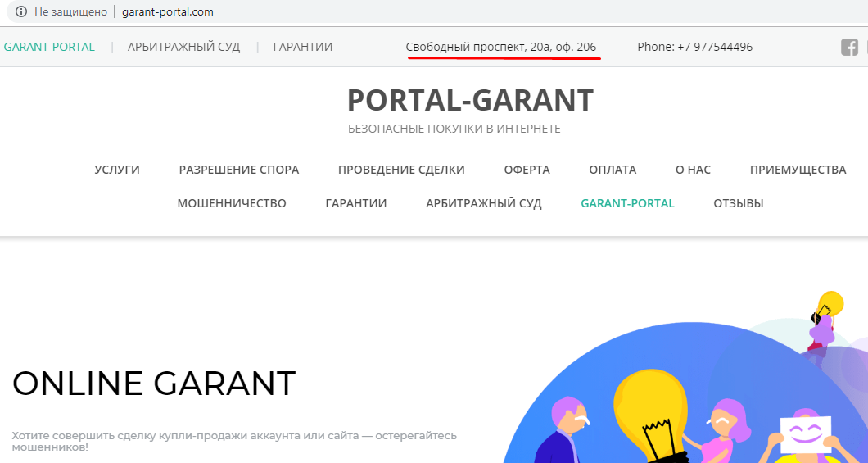This screenshot has width=868, height=463.
Task: Open МОШЕННИЧЕСТВО menu item
Action: click(232, 203)
